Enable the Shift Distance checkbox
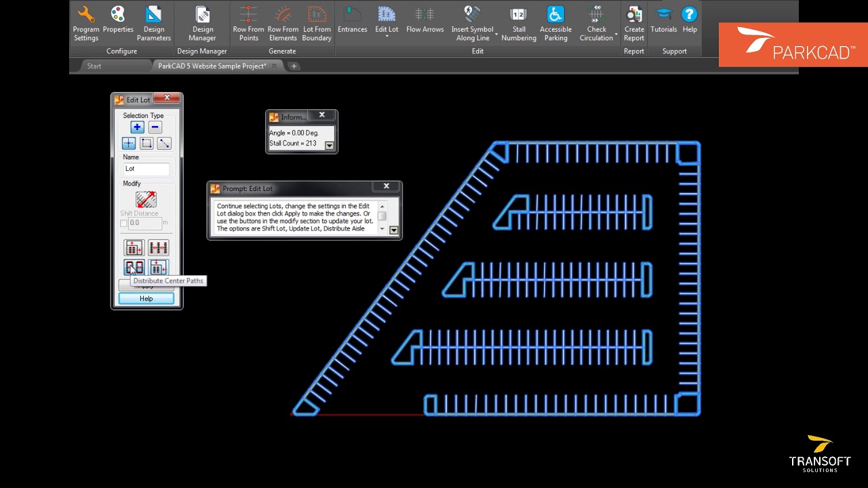This screenshot has width=868, height=488. 123,223
